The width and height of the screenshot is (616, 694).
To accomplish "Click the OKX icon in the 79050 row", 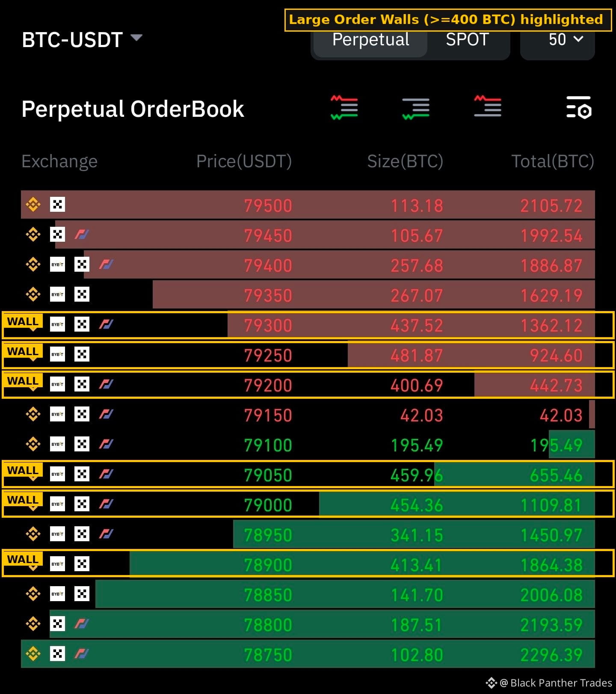I will coord(82,474).
